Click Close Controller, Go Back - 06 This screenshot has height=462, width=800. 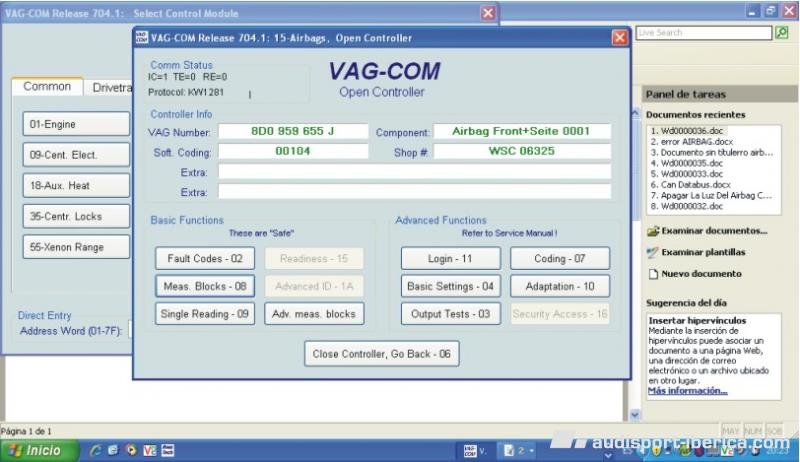click(x=382, y=353)
